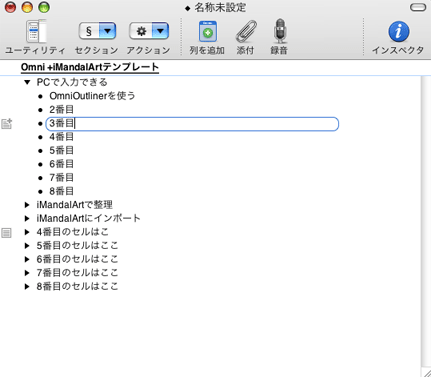Screen dimensions: 431x377
Task: Click the bullet handle of 8番目
Action: point(41,192)
